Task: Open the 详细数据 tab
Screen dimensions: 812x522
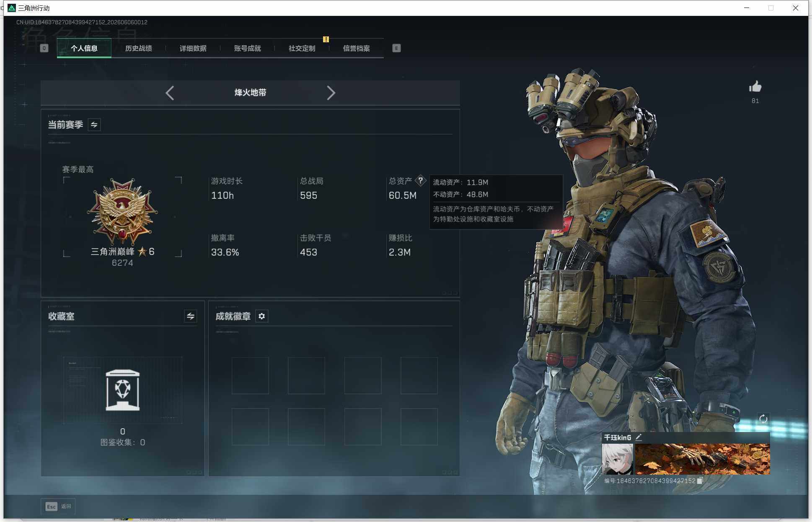Action: 193,48
